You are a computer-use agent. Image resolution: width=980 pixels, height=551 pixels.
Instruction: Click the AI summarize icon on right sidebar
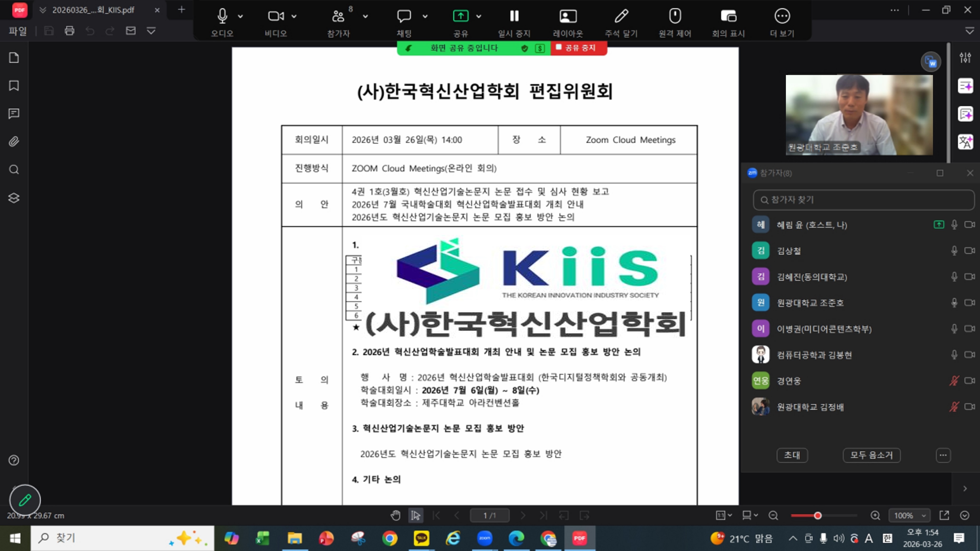pyautogui.click(x=965, y=86)
